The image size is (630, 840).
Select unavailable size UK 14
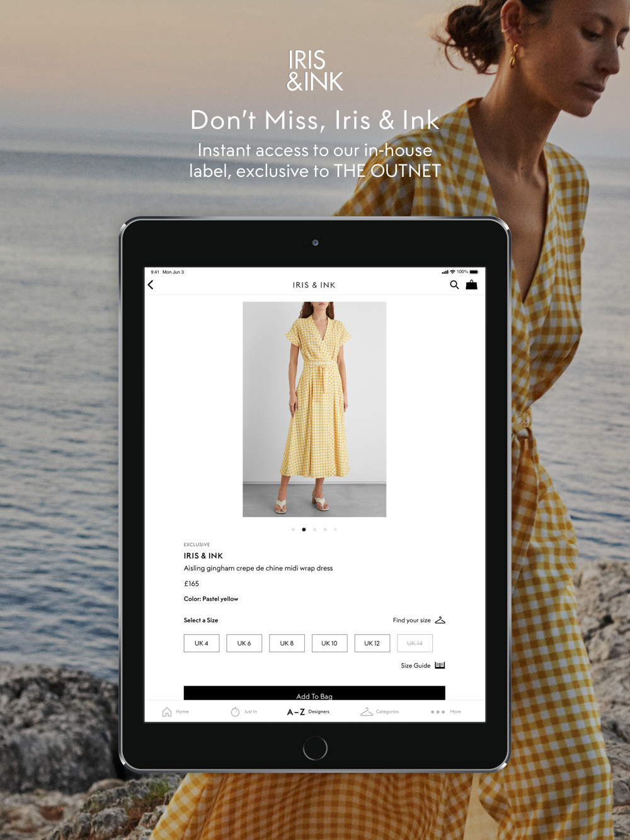[x=415, y=643]
